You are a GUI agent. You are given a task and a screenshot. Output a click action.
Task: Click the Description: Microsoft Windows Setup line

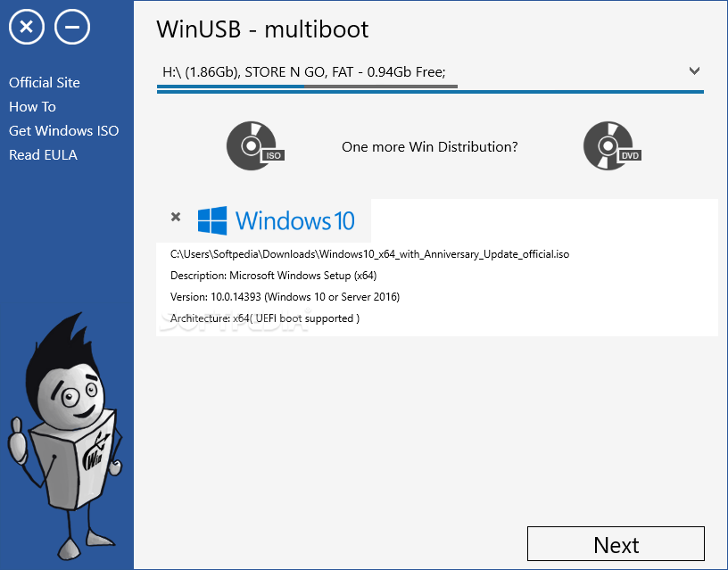click(x=274, y=276)
